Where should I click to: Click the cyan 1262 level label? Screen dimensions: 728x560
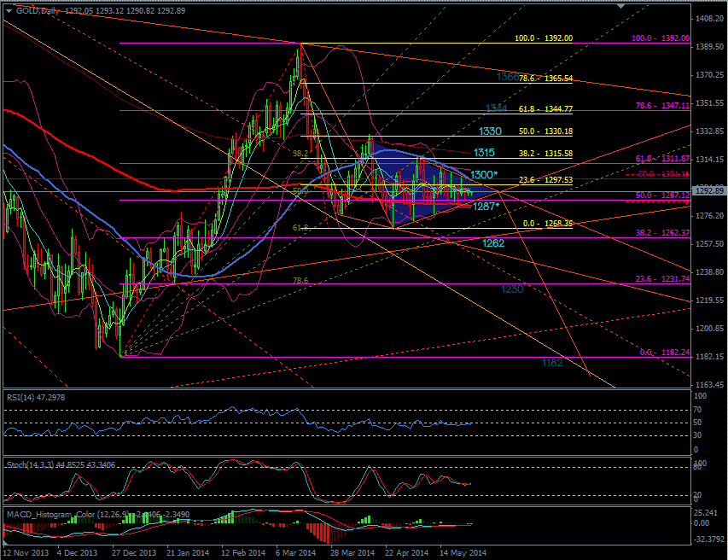493,242
